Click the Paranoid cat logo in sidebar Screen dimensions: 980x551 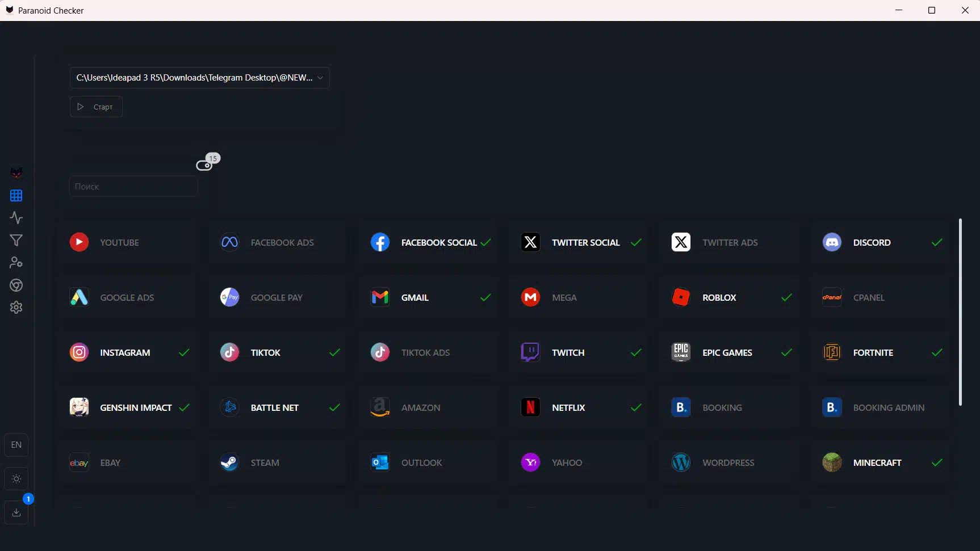(16, 173)
